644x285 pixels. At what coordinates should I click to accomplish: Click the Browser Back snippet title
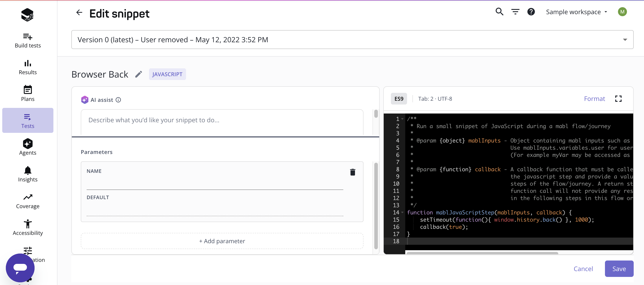pos(100,74)
